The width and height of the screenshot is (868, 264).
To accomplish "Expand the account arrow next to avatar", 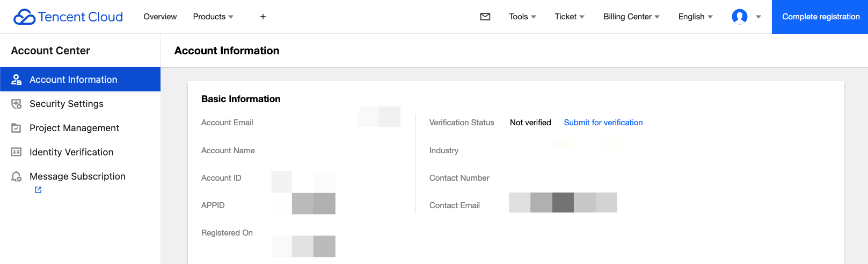I will [758, 17].
